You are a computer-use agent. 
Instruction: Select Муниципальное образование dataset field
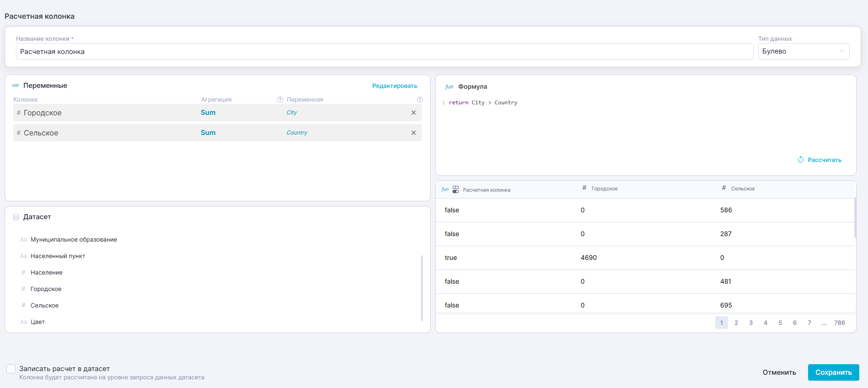(x=74, y=240)
